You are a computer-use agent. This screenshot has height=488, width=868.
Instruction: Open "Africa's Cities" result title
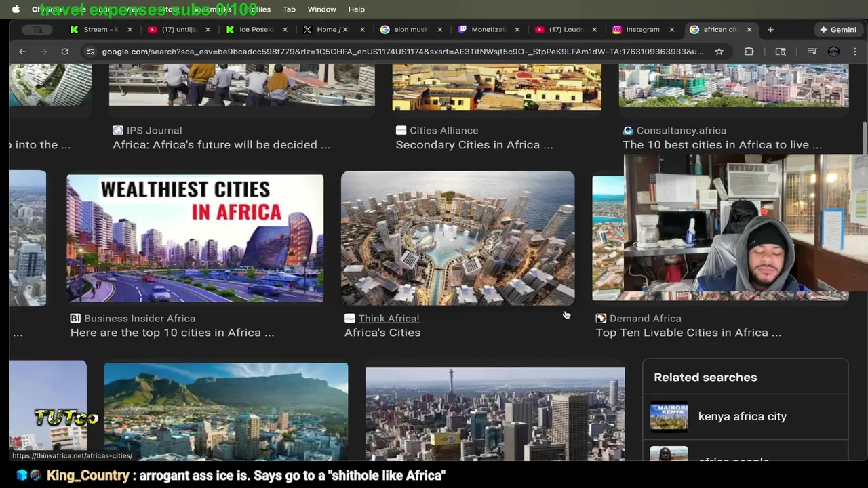(382, 333)
